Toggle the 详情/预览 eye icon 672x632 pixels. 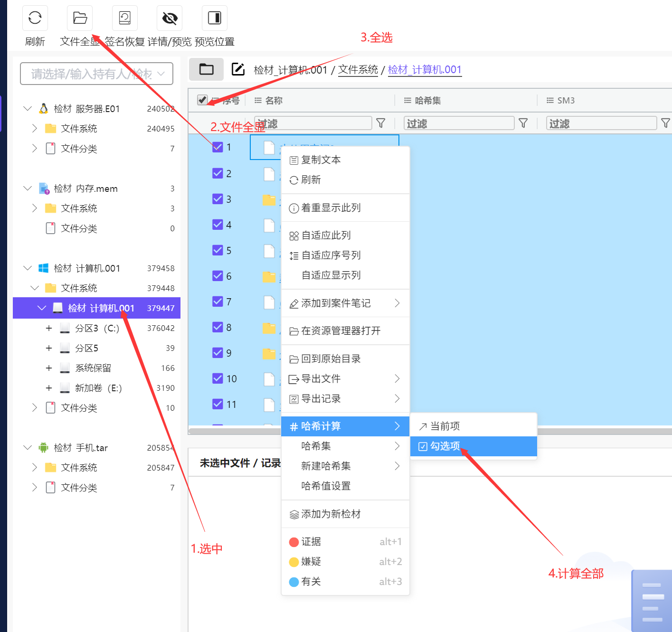point(170,18)
